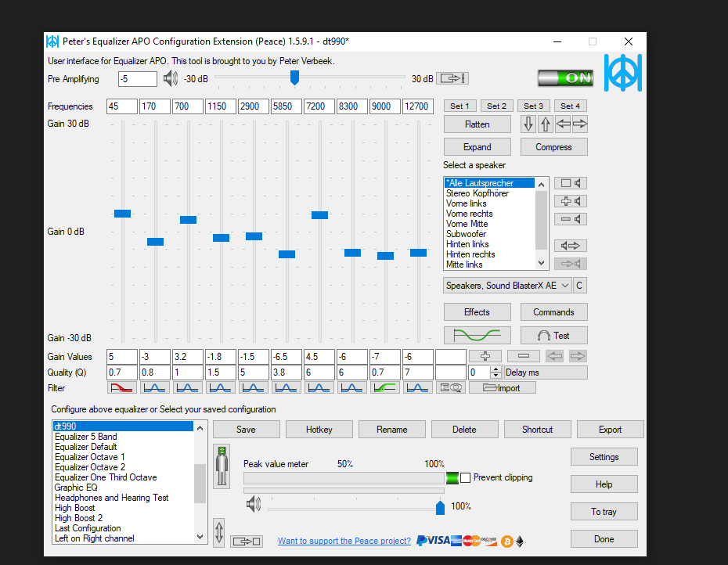
Task: Shift the sliders left using the left arrow
Action: click(x=563, y=124)
